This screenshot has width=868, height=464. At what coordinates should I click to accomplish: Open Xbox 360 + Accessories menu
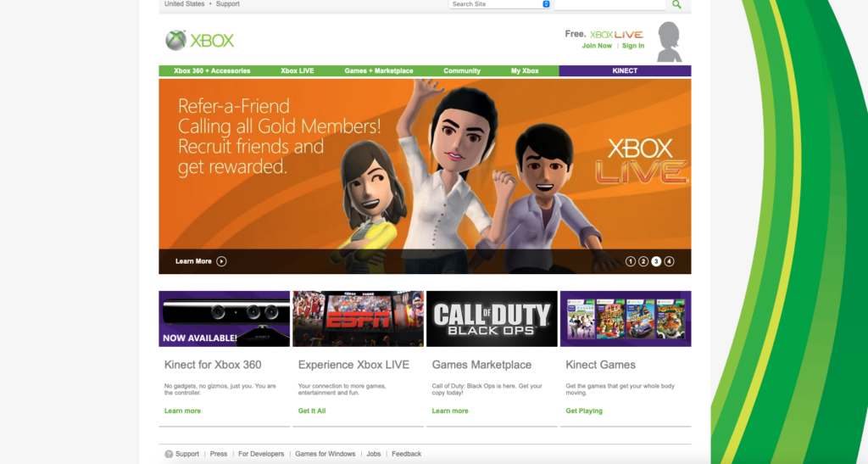[x=212, y=71]
